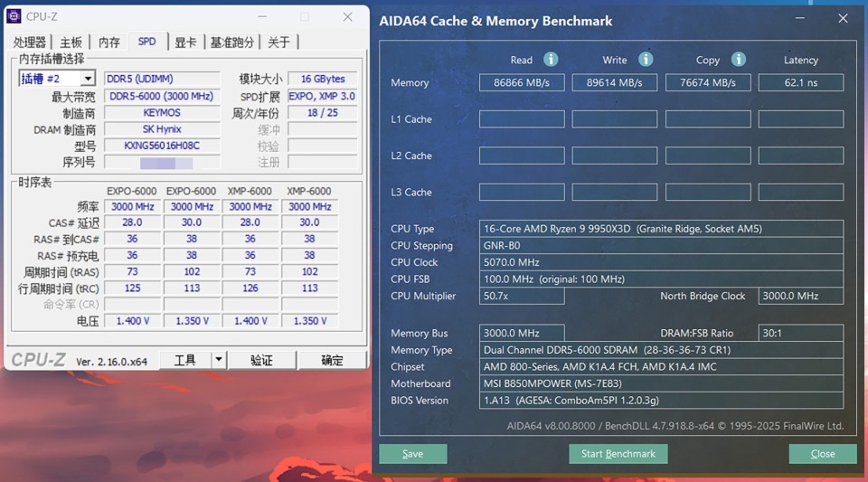868x482 pixels.
Task: Click the Memory Latency value 62.1 ns
Action: tap(801, 82)
